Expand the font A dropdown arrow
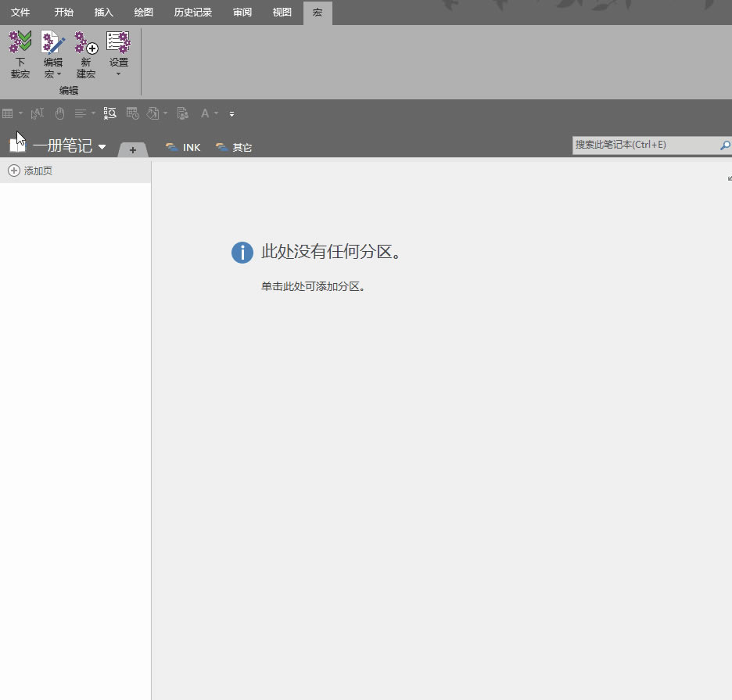Image resolution: width=732 pixels, height=700 pixels. pyautogui.click(x=216, y=113)
